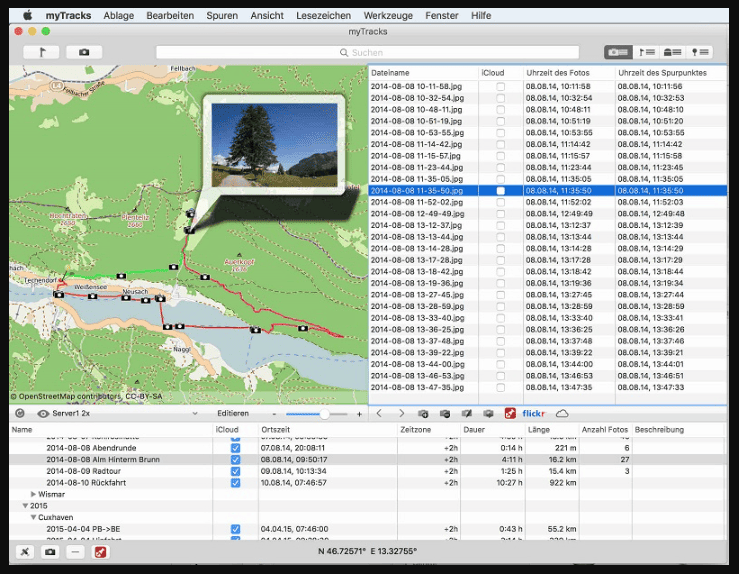Screen dimensions: 739x574
Task: Toggle iCloud checkbox for 2014-08-08 10-11-58.jpg
Action: coord(501,87)
